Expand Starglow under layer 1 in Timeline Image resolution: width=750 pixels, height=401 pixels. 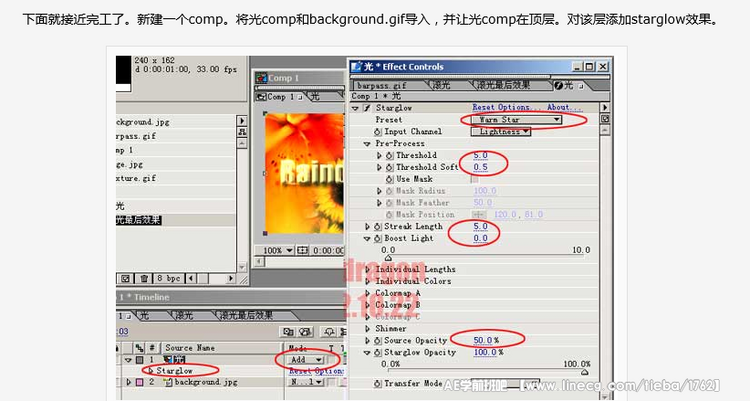151,371
